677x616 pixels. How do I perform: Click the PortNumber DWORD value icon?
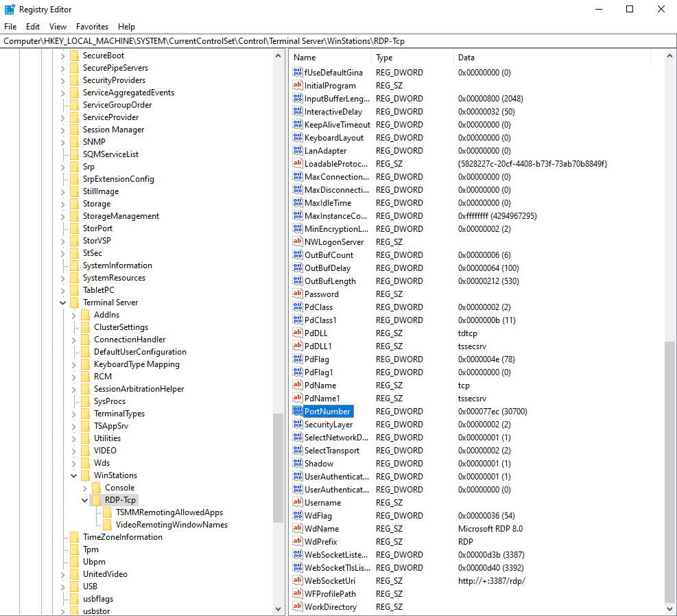297,412
